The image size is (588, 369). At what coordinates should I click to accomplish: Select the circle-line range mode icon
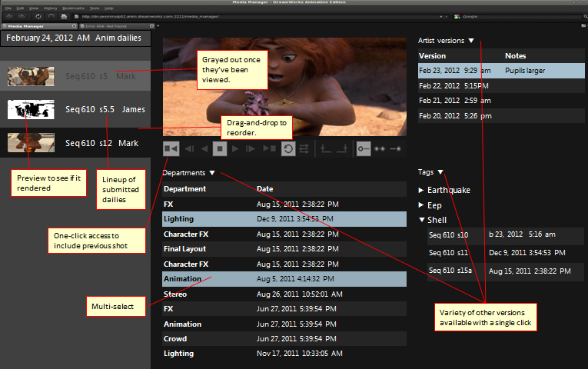(x=364, y=149)
